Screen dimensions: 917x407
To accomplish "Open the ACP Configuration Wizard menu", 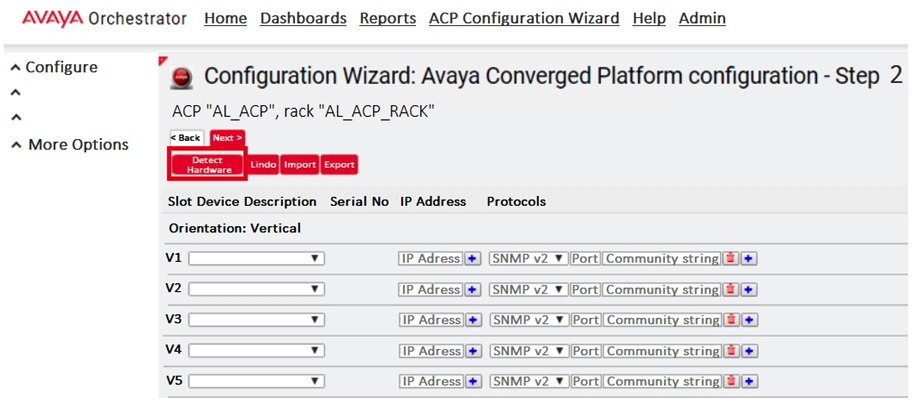I will [x=524, y=19].
